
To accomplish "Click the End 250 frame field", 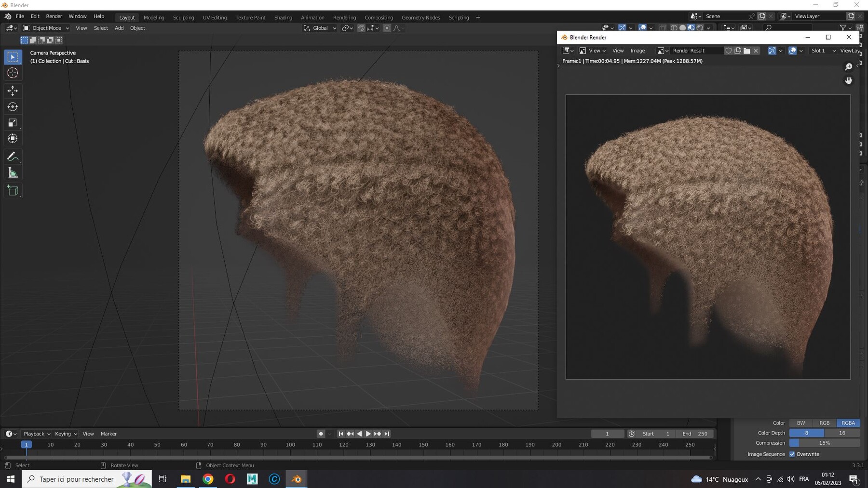I will 694,434.
